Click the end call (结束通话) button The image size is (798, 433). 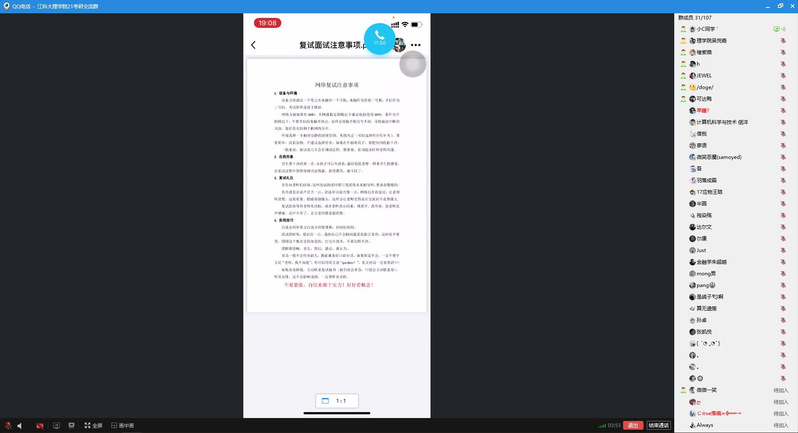pos(659,425)
